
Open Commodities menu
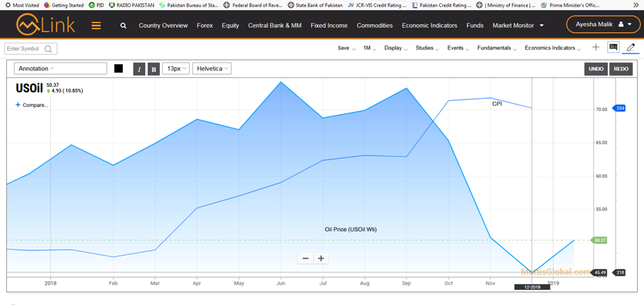click(375, 26)
